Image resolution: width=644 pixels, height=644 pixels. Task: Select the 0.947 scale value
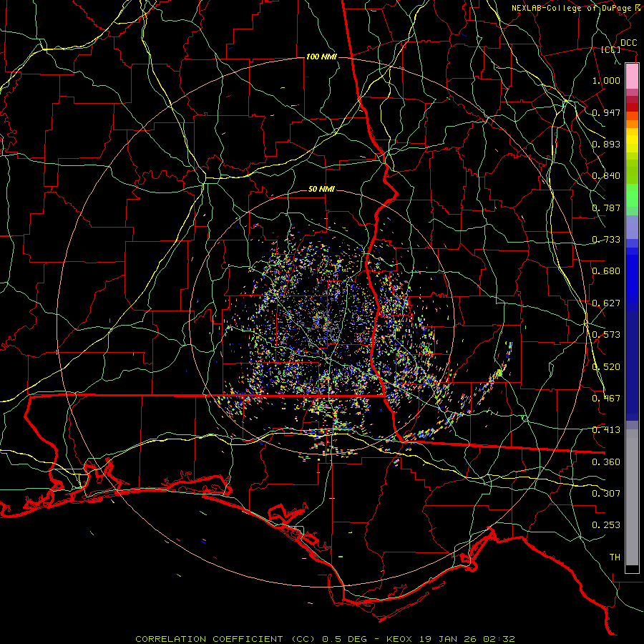click(x=606, y=112)
